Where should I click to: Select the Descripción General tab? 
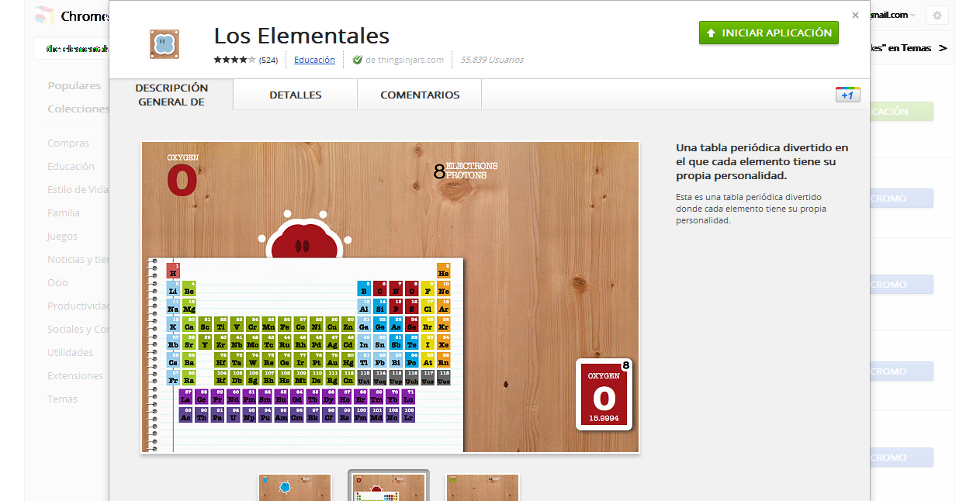171,95
